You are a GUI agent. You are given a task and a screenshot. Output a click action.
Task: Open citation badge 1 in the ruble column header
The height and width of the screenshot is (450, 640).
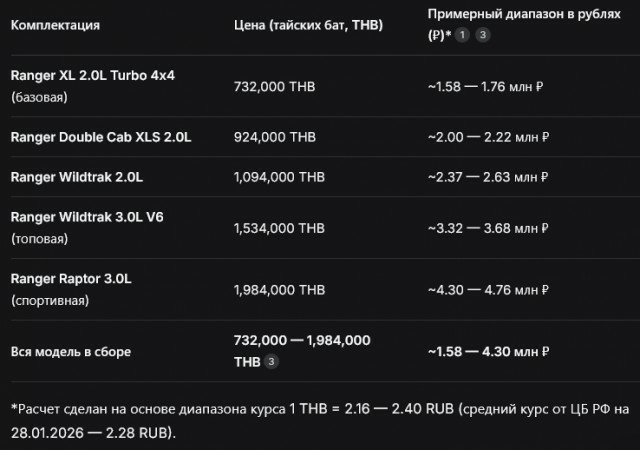tap(464, 35)
